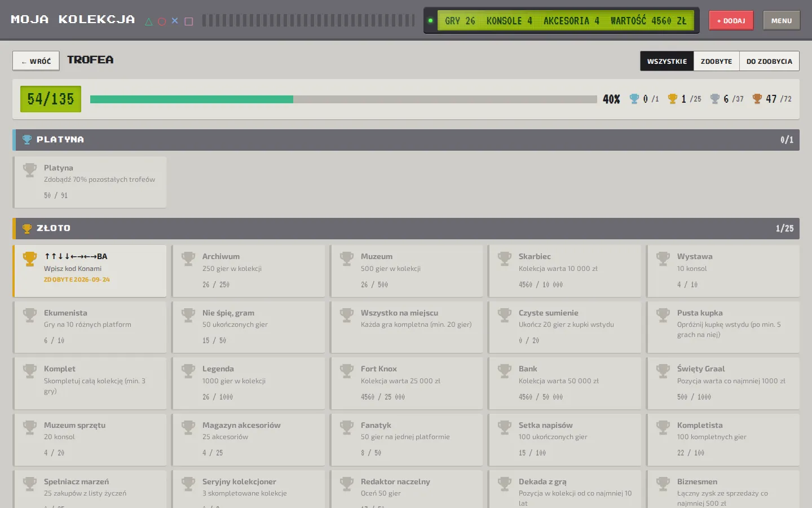Click the platinum trophy counter icon in the summary bar
This screenshot has height=508, width=812.
[634, 99]
